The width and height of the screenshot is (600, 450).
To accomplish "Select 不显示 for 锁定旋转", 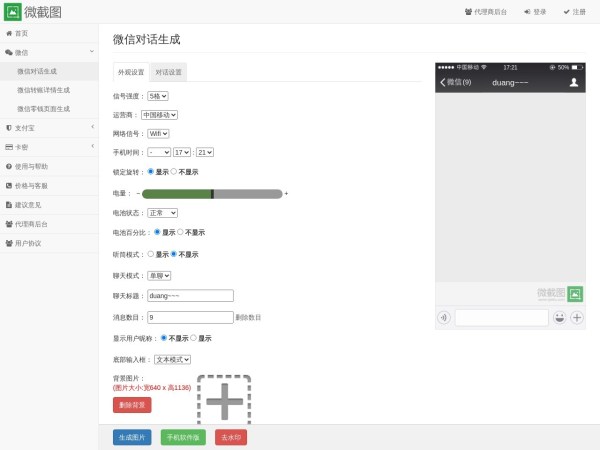I will (174, 171).
